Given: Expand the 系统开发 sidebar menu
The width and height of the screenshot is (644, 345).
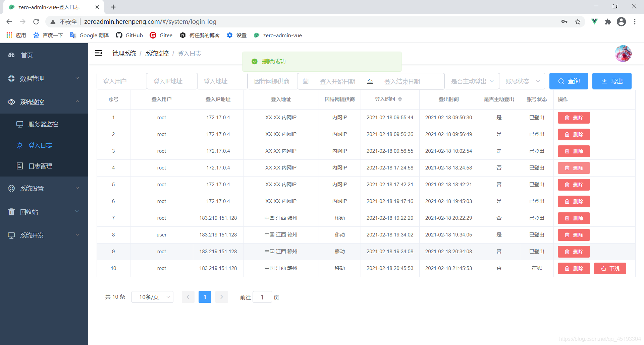Looking at the screenshot, I should (x=44, y=235).
